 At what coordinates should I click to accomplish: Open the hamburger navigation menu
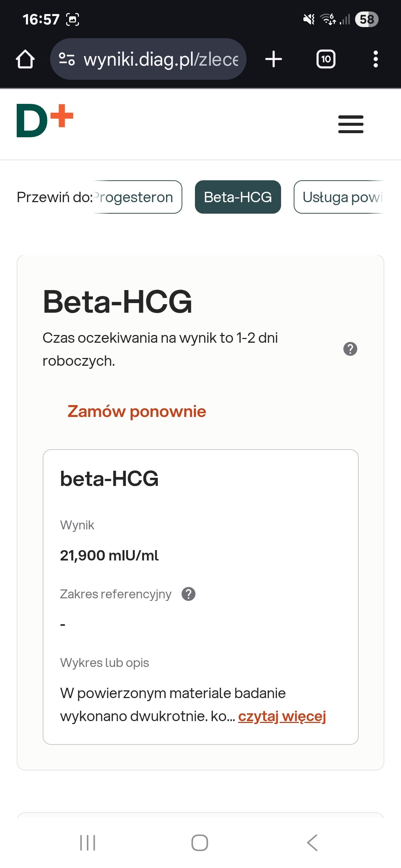(x=351, y=124)
